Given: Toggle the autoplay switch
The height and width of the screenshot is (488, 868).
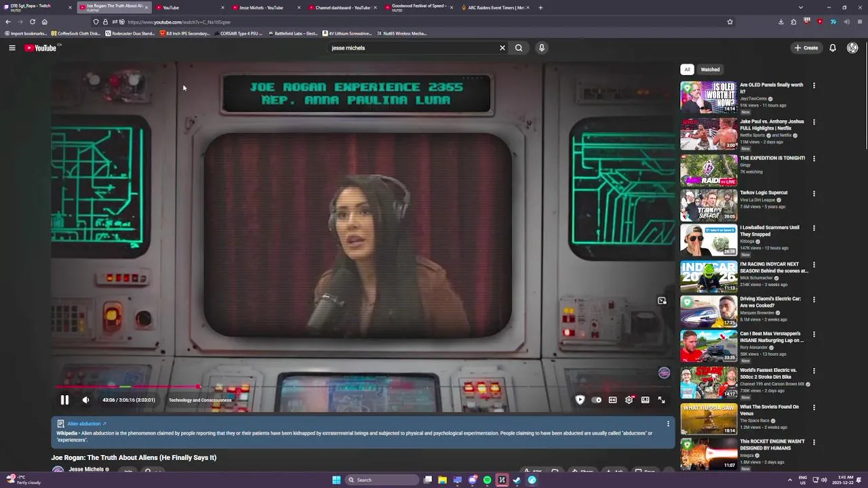Looking at the screenshot, I should (596, 400).
